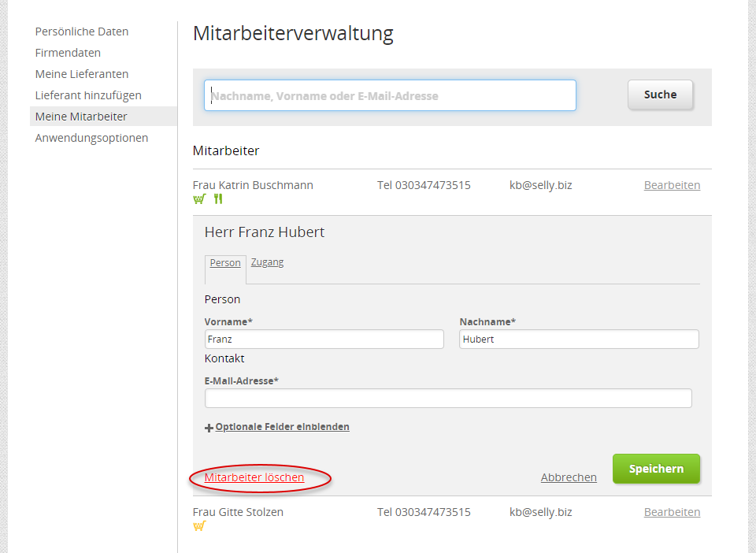This screenshot has width=756, height=553.
Task: Go to Firmendaten page
Action: point(68,53)
